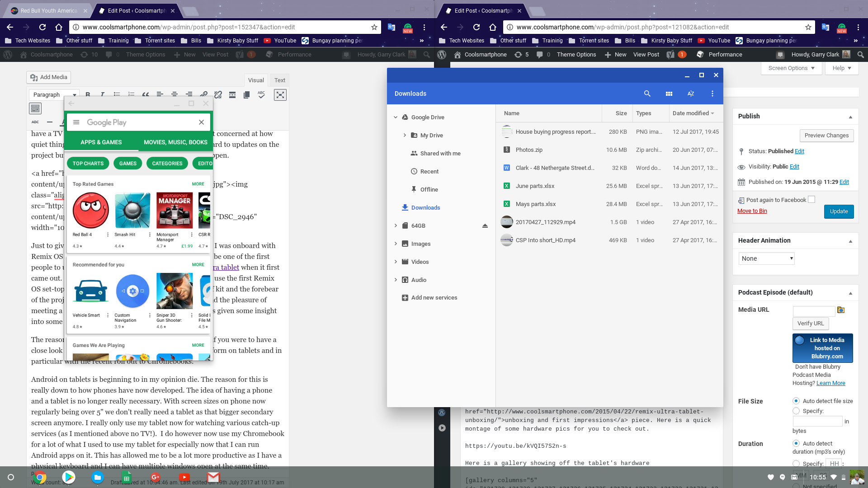Open Sniper 3D Gun Shooter app icon
The height and width of the screenshot is (488, 868).
175,291
